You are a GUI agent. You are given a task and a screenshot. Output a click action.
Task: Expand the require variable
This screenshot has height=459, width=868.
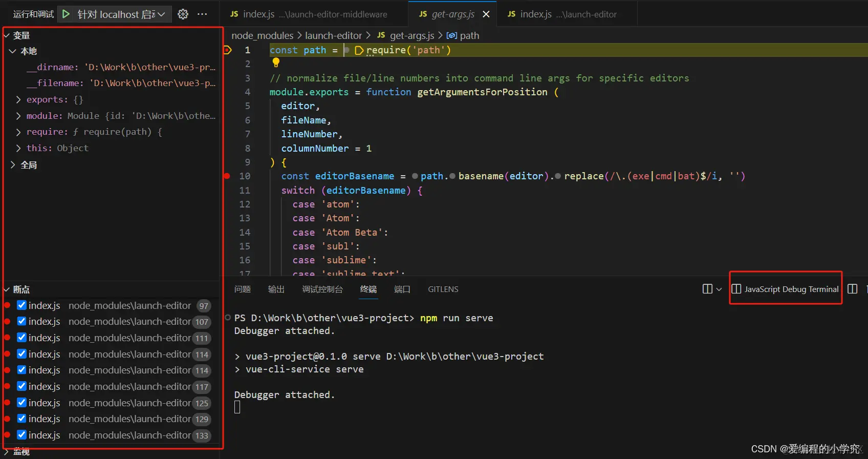[x=18, y=132]
